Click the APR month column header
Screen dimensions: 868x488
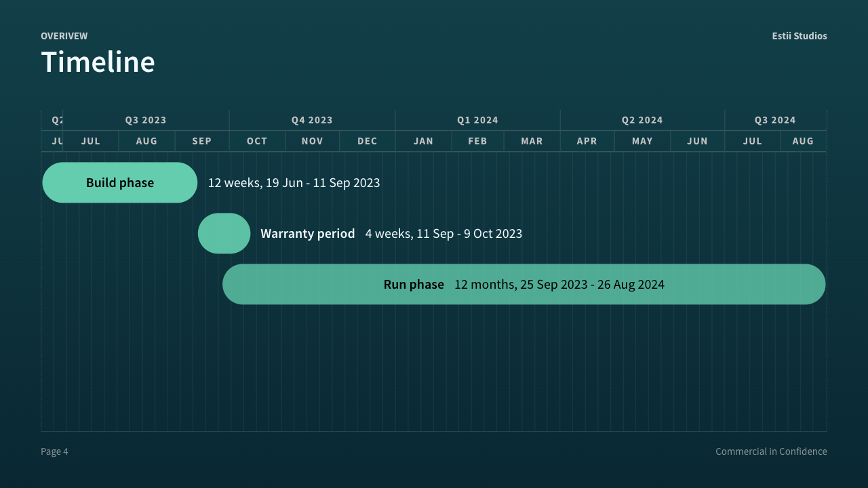(587, 141)
